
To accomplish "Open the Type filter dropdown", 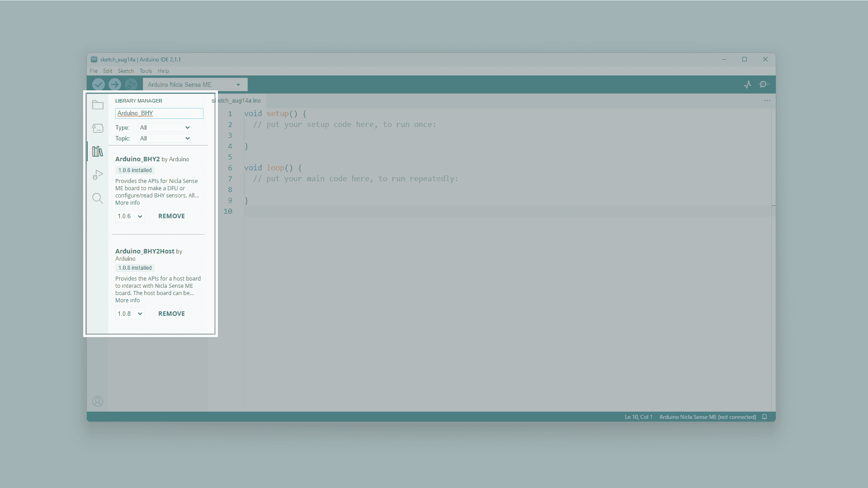I will pyautogui.click(x=165, y=128).
